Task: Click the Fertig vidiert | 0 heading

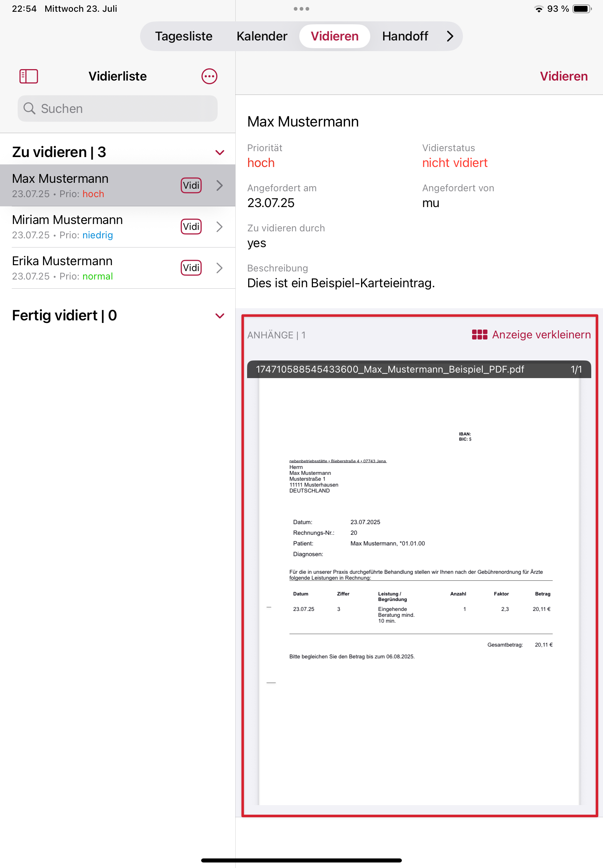Action: 64,316
